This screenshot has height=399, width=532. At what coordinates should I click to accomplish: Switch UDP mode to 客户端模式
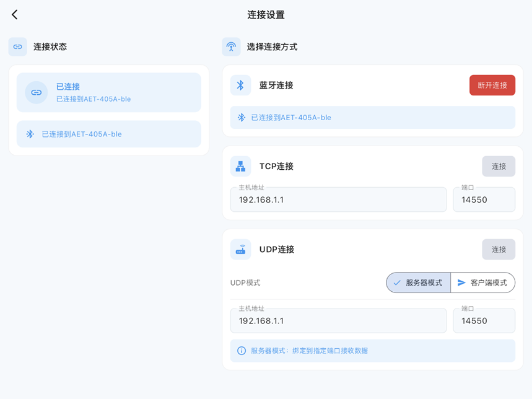(x=483, y=283)
